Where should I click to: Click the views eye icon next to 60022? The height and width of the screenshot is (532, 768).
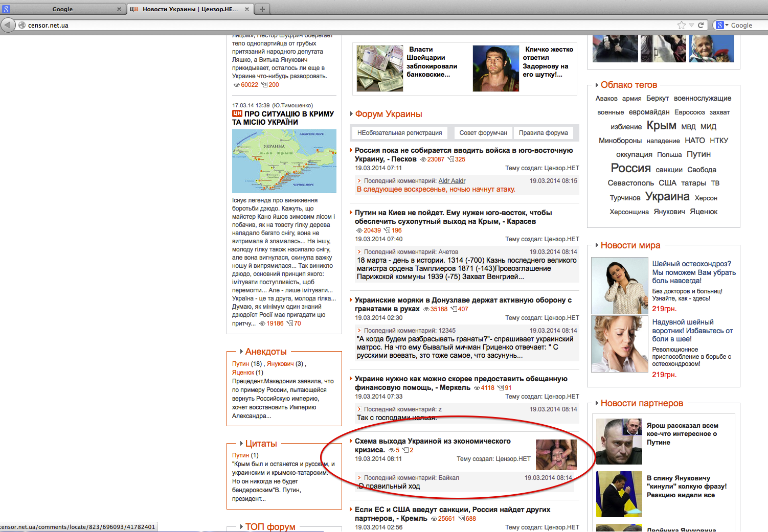tap(237, 85)
